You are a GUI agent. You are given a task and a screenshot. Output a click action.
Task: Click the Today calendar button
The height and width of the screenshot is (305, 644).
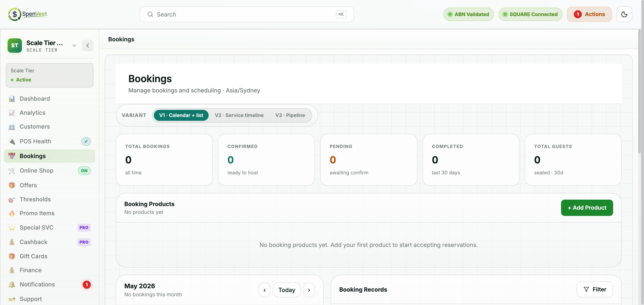286,290
